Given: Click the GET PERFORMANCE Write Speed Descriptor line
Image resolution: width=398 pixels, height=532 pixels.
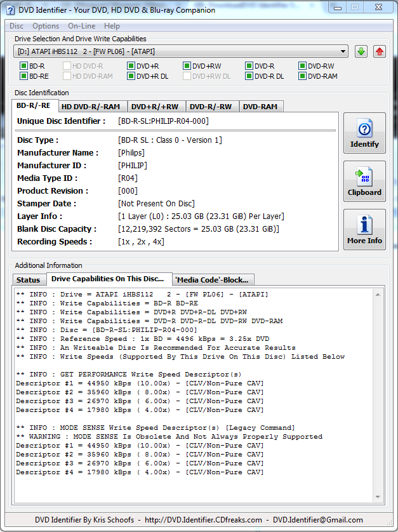Looking at the screenshot, I should point(129,375).
